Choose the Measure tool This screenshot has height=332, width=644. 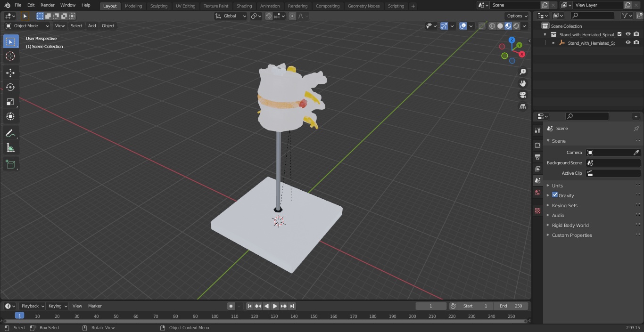click(x=10, y=148)
